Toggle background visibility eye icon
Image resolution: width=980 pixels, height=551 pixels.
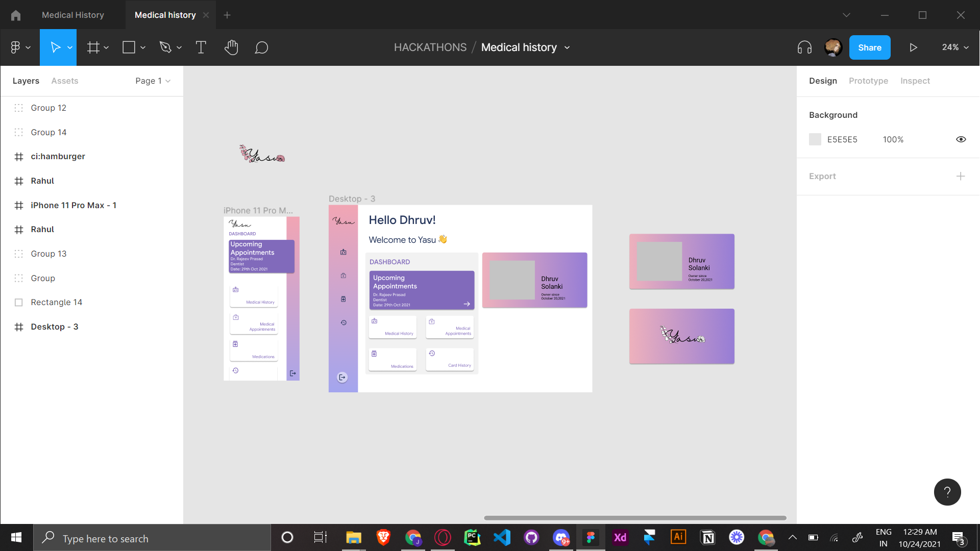(961, 139)
